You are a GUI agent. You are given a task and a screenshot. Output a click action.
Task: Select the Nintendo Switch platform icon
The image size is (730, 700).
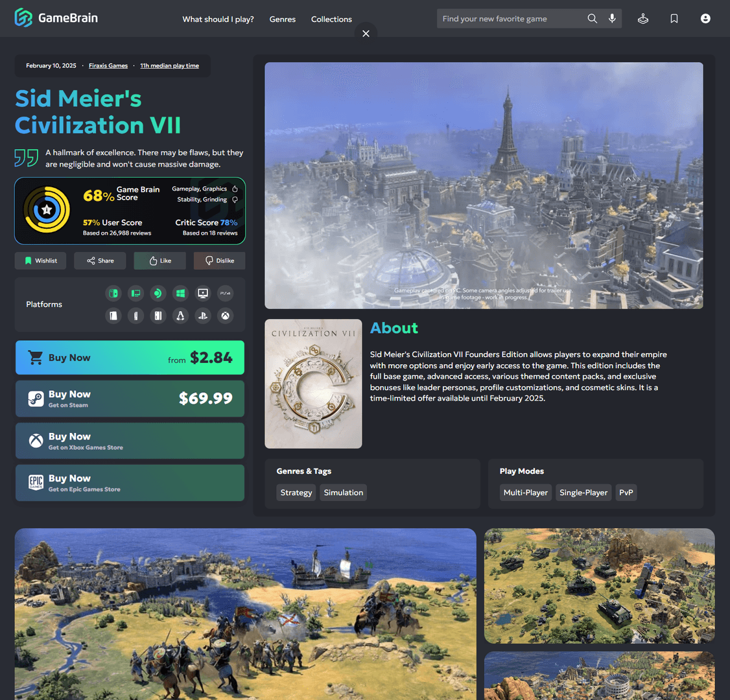click(x=113, y=293)
